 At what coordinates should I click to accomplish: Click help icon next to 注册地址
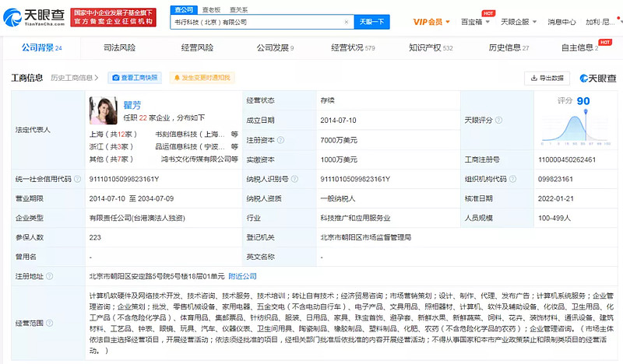49,276
